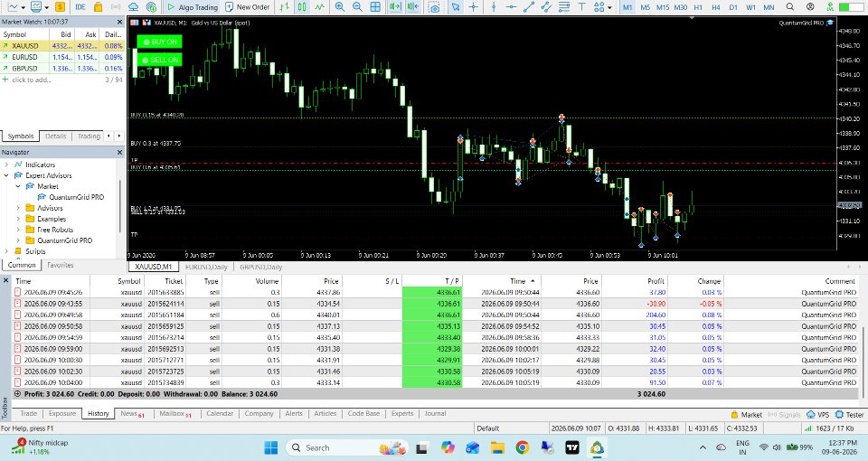Open the account profile icon
Image resolution: width=868 pixels, height=461 pixels.
tap(810, 7)
